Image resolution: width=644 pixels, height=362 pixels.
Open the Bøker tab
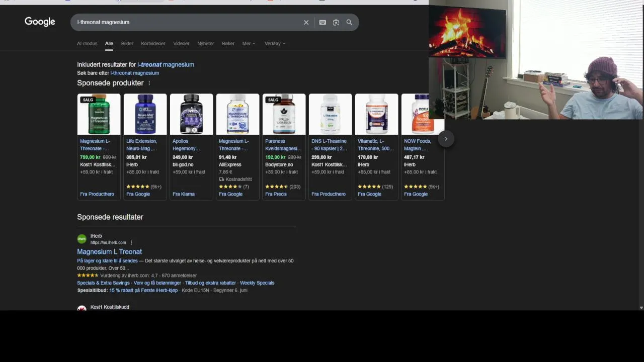pyautogui.click(x=228, y=44)
